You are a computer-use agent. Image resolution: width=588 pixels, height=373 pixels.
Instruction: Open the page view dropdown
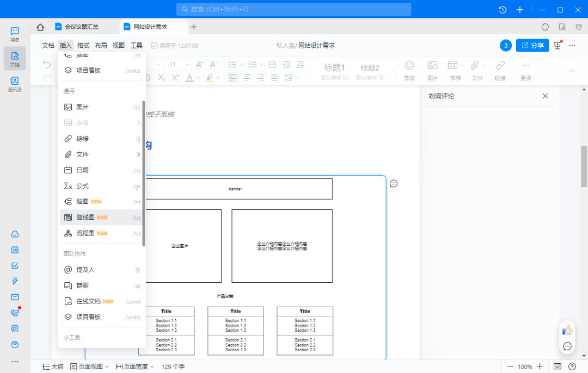pyautogui.click(x=90, y=366)
